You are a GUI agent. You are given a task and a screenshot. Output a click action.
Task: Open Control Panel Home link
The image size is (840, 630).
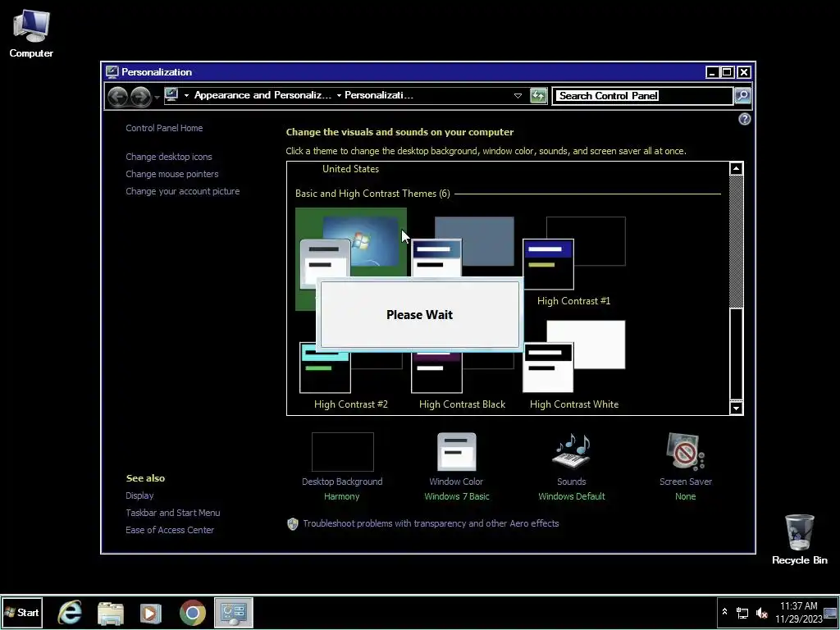coord(164,128)
